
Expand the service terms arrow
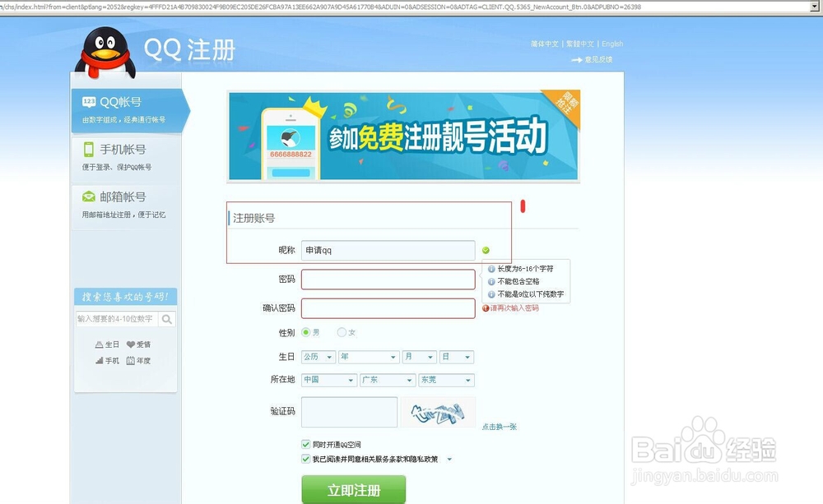[x=449, y=460]
